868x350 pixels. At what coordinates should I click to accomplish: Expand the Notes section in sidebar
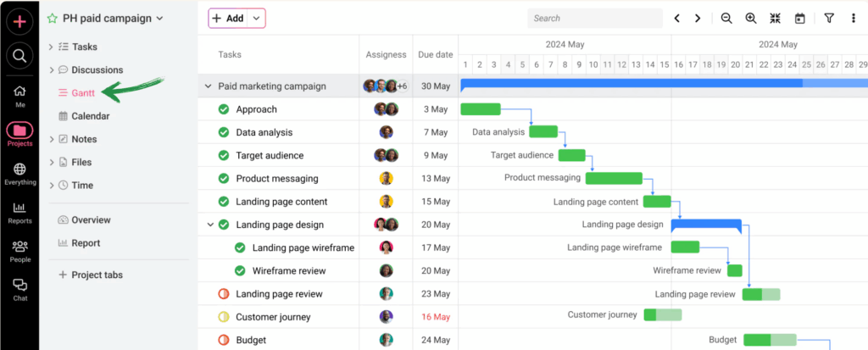click(51, 139)
